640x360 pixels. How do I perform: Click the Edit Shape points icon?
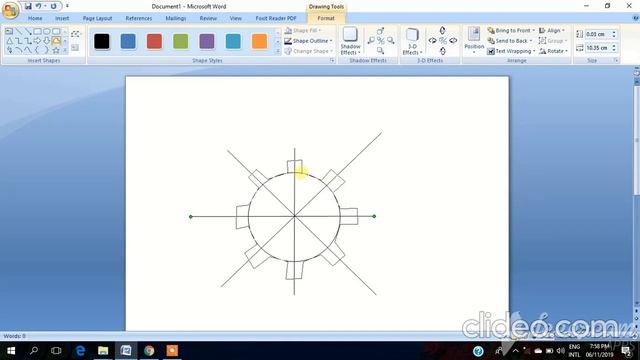[x=75, y=34]
